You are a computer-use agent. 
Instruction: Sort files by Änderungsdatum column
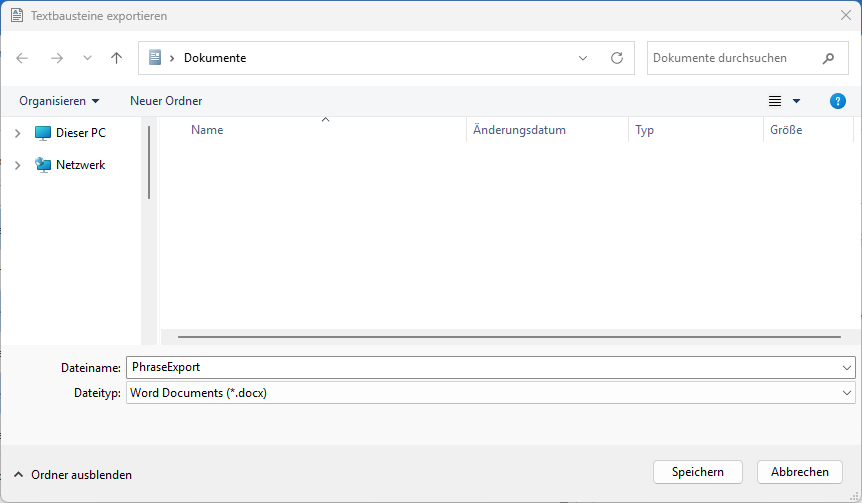point(520,130)
